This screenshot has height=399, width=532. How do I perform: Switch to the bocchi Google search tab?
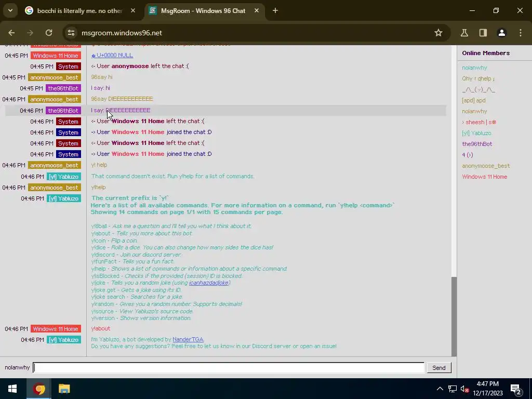(x=80, y=11)
